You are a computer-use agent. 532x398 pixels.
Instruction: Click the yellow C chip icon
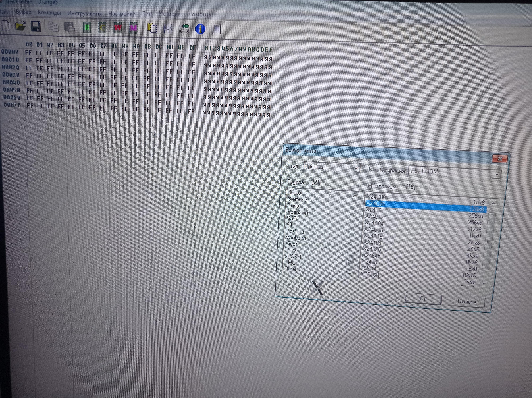coord(102,28)
